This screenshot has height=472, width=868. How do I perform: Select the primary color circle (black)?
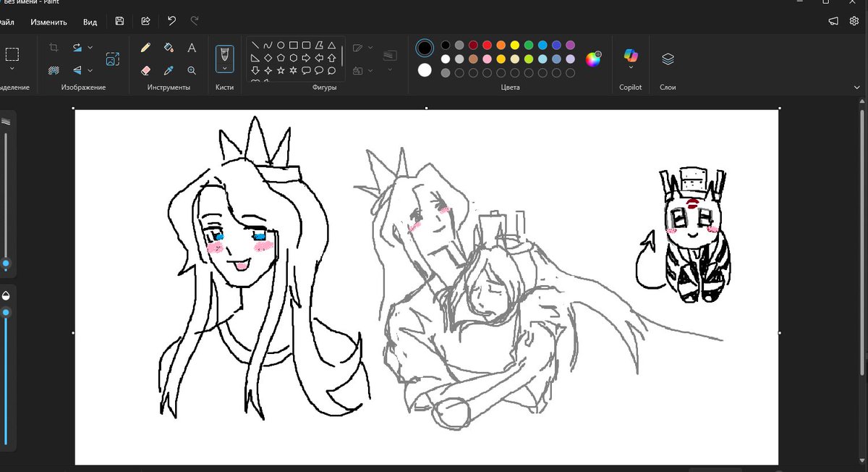click(x=425, y=49)
